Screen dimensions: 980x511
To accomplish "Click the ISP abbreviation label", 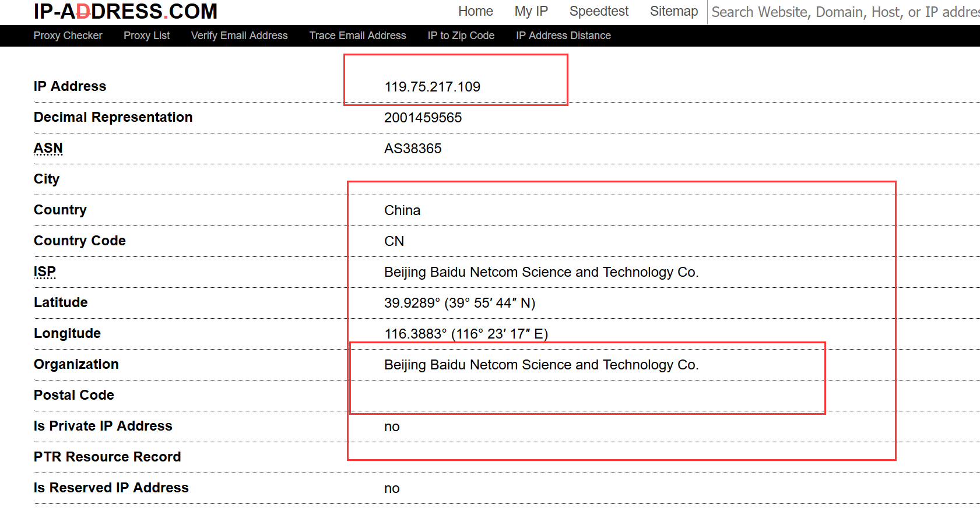I will (x=44, y=272).
